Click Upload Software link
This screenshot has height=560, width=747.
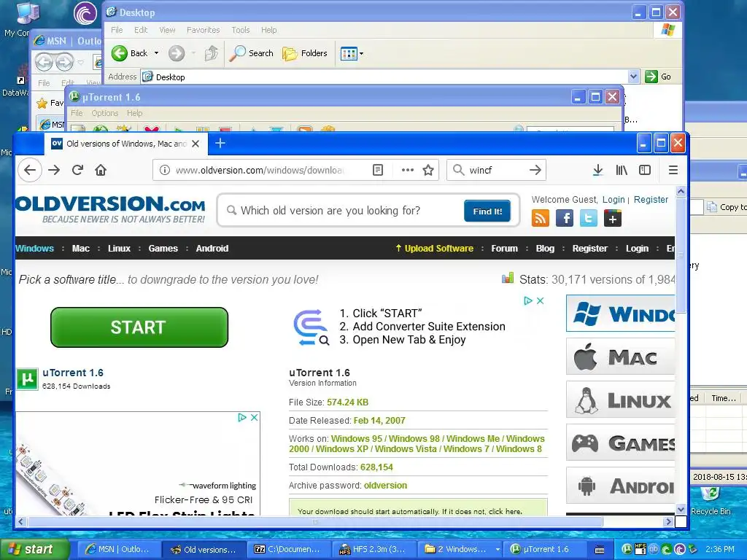coord(434,248)
